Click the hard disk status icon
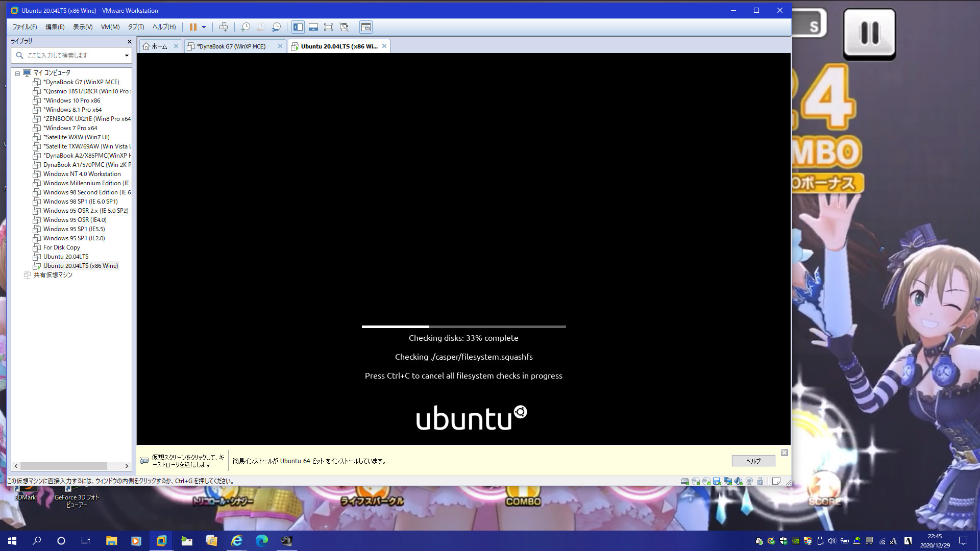 685,481
